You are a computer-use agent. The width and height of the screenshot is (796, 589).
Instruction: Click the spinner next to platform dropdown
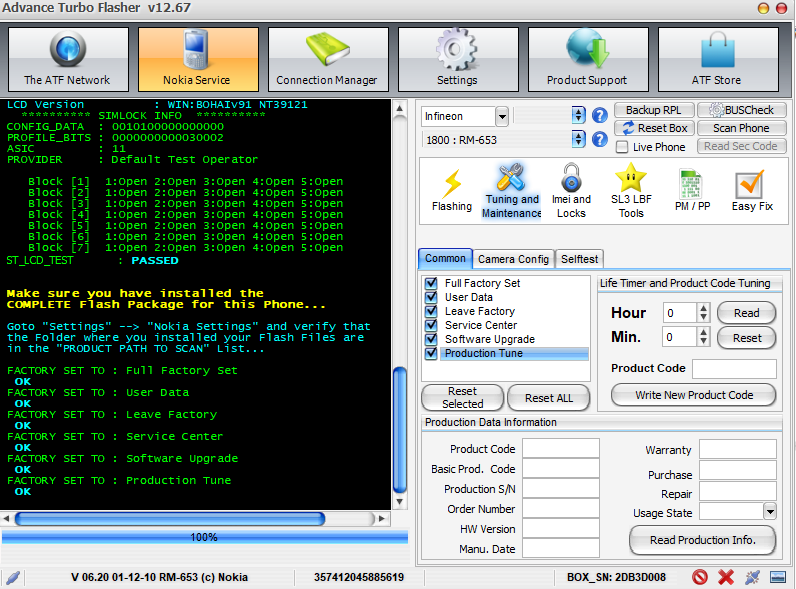pos(578,116)
